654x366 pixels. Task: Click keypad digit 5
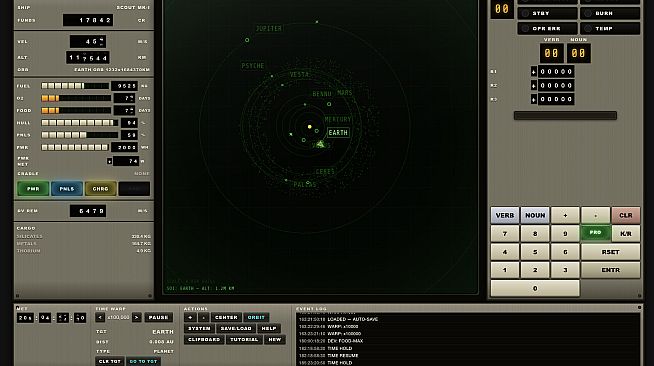[x=535, y=252]
